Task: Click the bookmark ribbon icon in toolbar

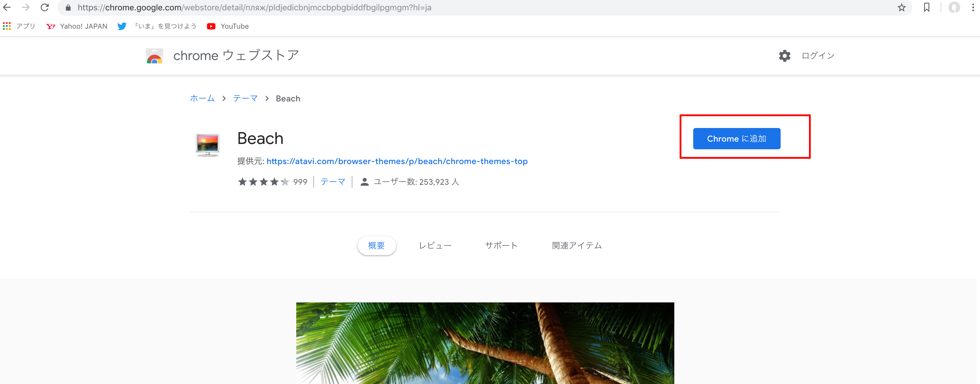Action: (x=926, y=8)
